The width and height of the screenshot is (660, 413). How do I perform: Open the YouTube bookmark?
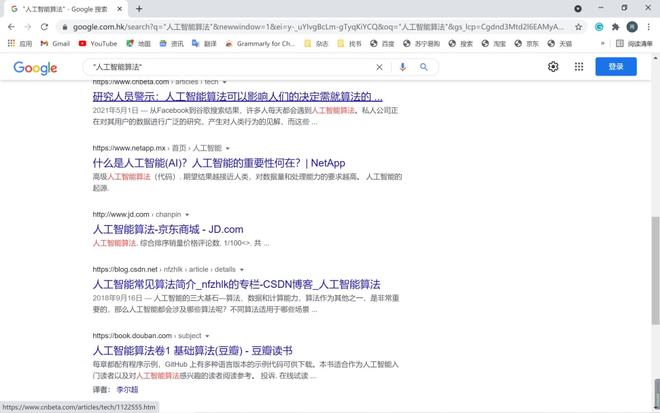(x=98, y=43)
